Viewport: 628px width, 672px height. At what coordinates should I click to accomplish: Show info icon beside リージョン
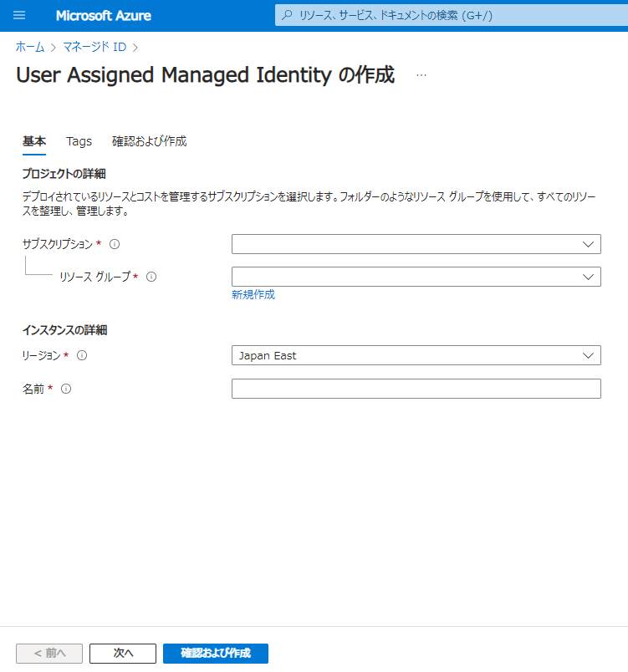pos(82,355)
